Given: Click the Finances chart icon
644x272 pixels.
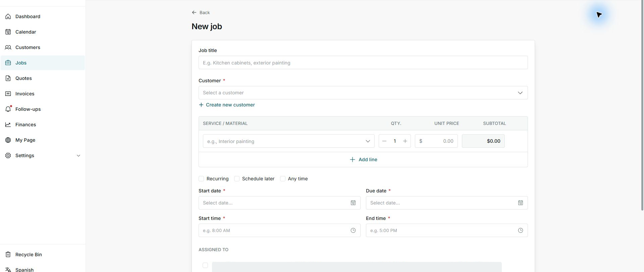Looking at the screenshot, I should 8,125.
